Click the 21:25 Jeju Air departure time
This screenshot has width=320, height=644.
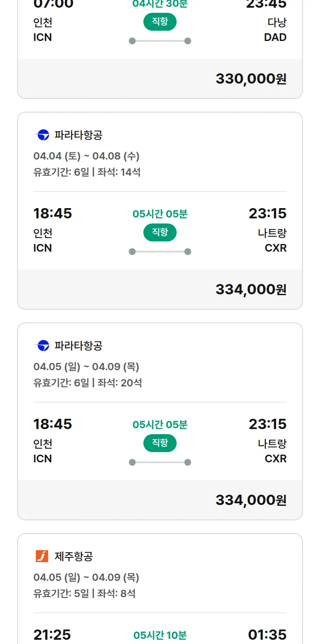(52, 635)
